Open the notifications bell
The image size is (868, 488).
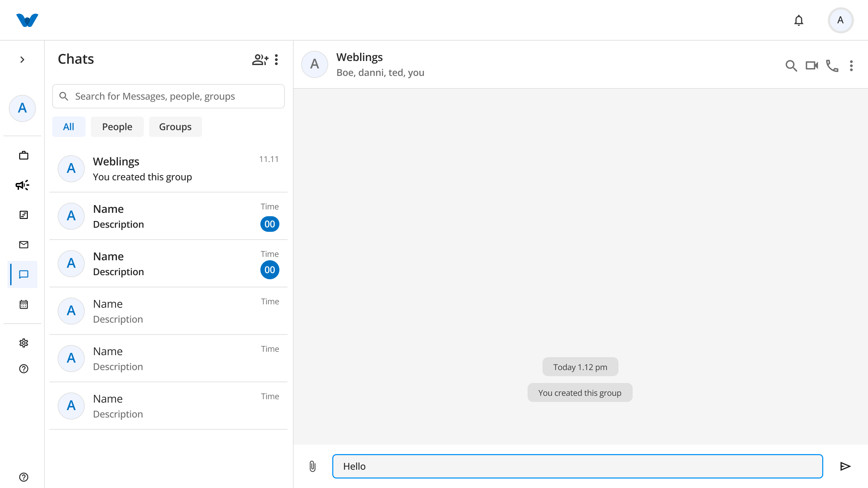(799, 20)
